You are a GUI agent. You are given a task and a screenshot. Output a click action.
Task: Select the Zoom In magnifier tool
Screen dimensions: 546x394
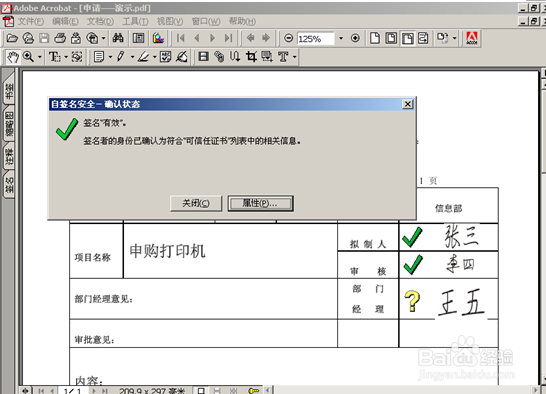click(28, 57)
